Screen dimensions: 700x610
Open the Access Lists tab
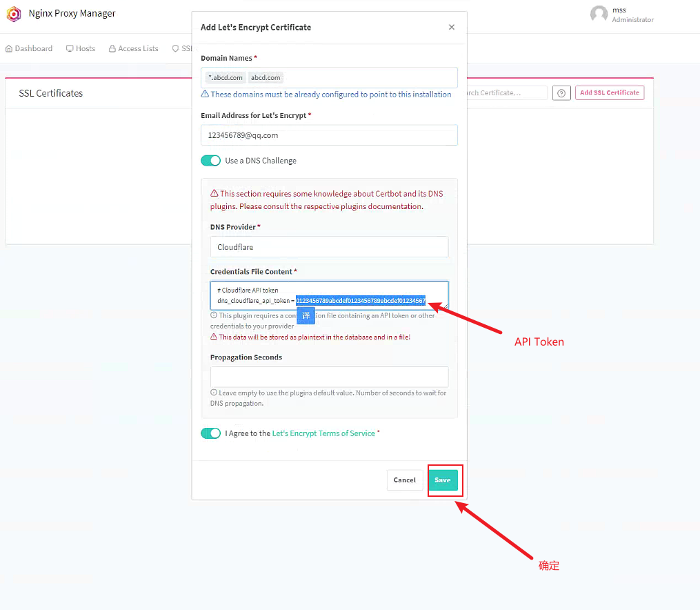coord(134,48)
